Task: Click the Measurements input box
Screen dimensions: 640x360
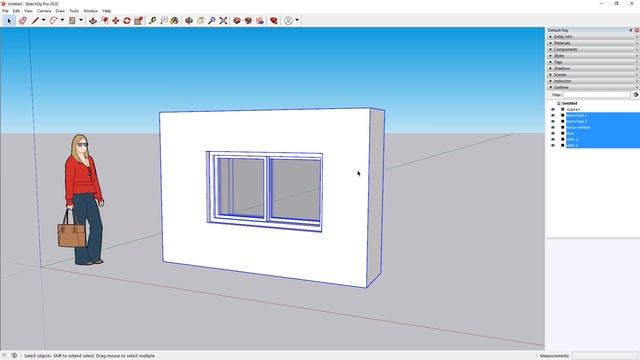Action: (604, 356)
